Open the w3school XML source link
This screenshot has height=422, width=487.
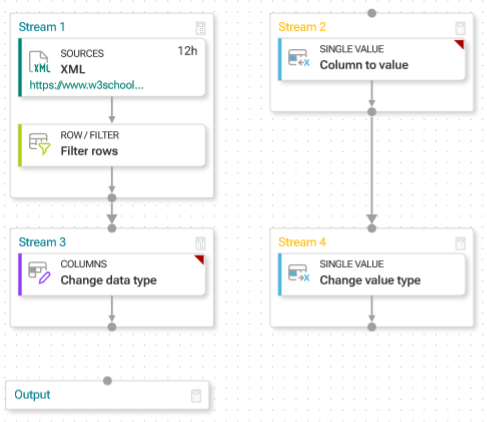87,85
